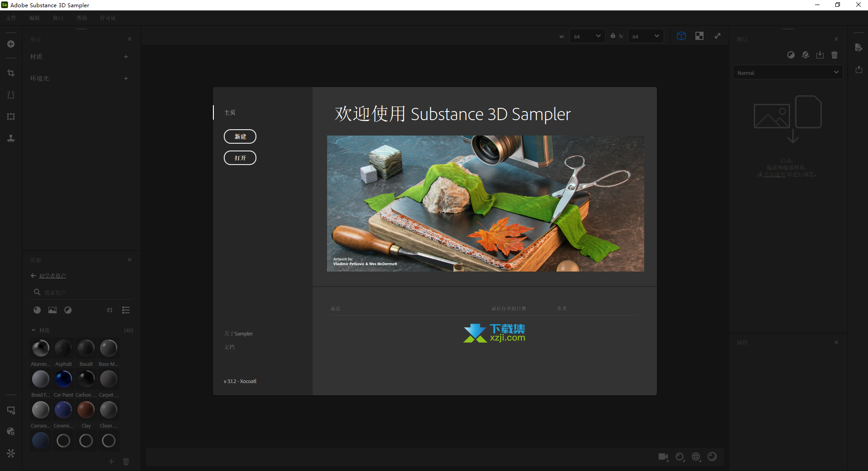The width and height of the screenshot is (868, 471).
Task: Add a filter layer using the half-circle icon
Action: coord(791,55)
